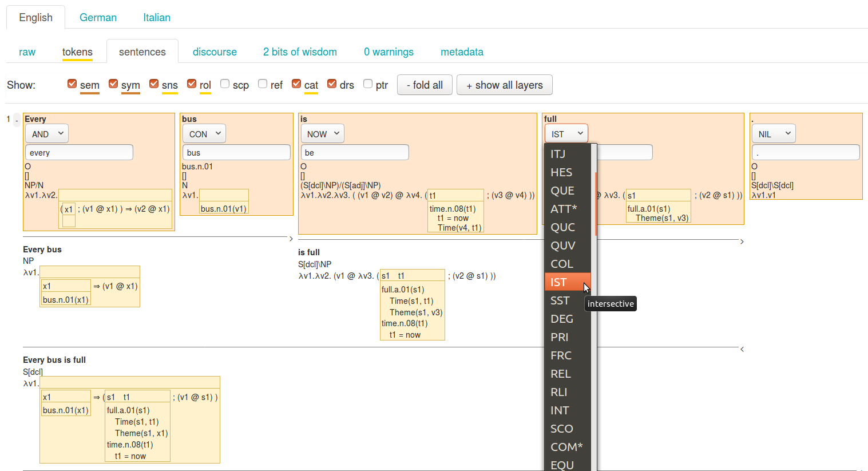Click the tag list scrollbar thumb
868x471 pixels.
click(x=596, y=204)
